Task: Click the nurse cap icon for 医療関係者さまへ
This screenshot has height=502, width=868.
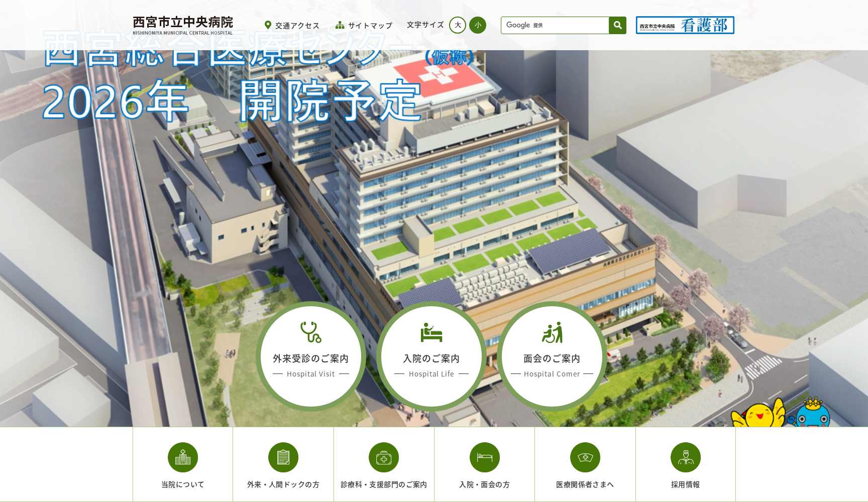Action: [x=584, y=457]
